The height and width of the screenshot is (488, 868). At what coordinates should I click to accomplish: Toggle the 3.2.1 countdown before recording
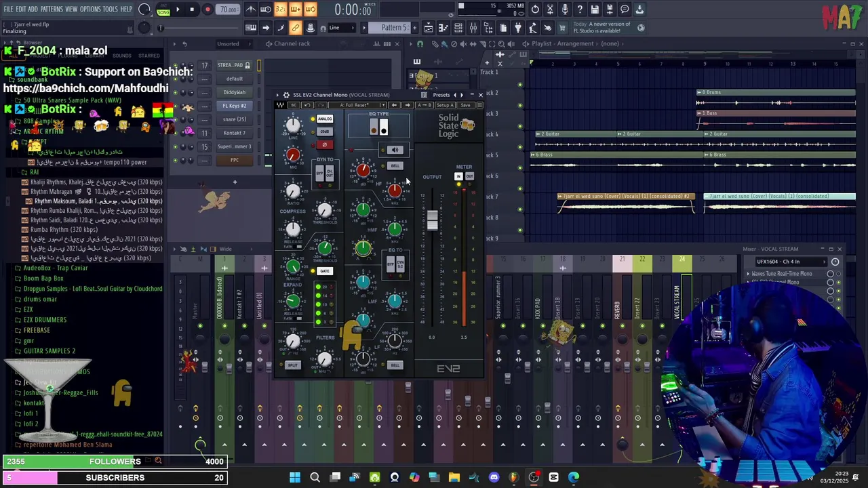pyautogui.click(x=281, y=9)
